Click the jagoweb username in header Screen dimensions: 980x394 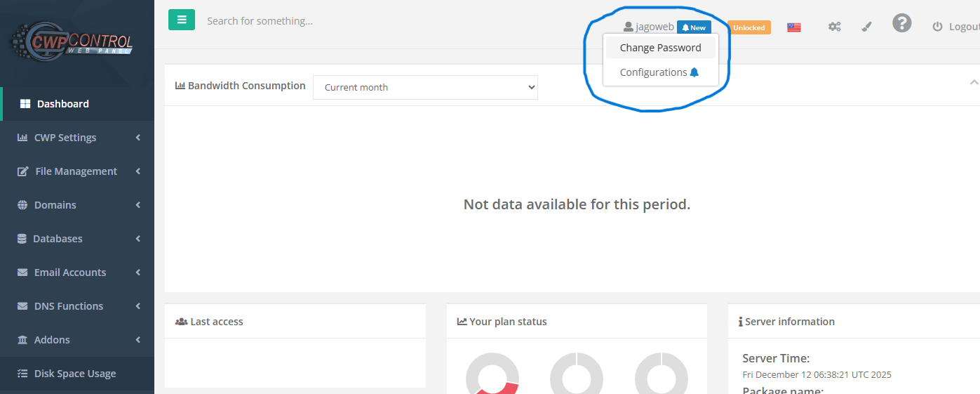click(654, 27)
